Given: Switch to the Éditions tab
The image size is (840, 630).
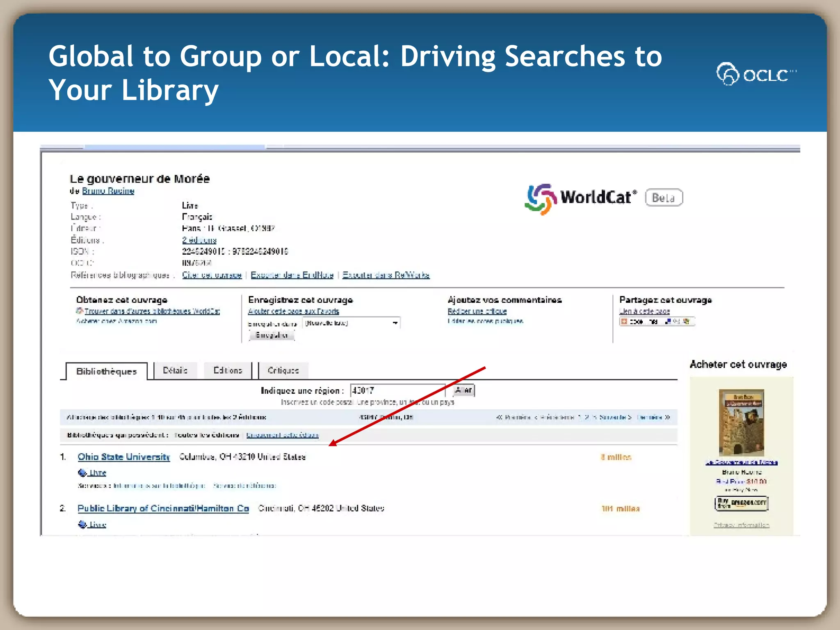Looking at the screenshot, I should 228,371.
